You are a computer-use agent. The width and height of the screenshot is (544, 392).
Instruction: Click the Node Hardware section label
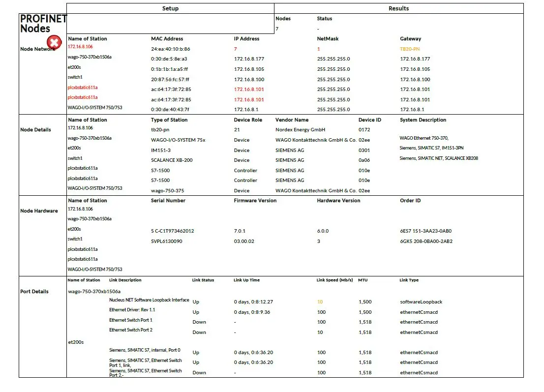tap(39, 211)
